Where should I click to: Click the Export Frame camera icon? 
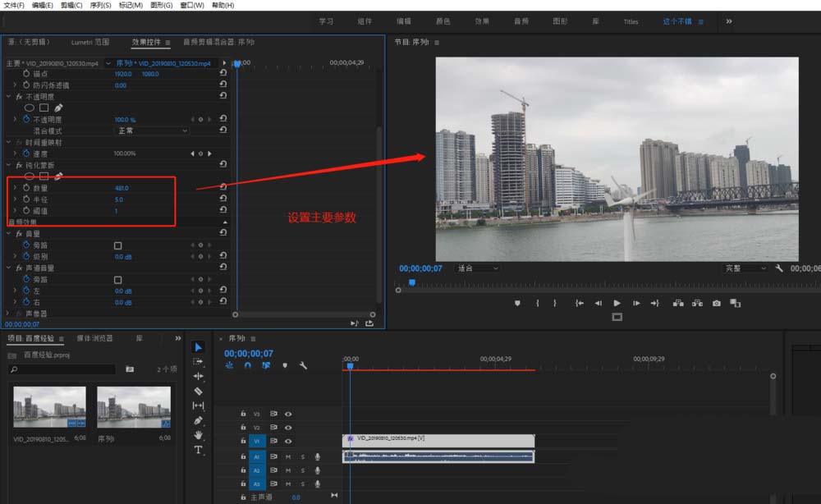coord(717,303)
